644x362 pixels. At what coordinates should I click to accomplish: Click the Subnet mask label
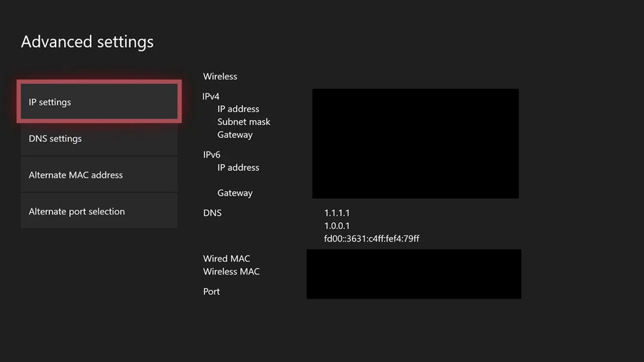[x=244, y=122]
